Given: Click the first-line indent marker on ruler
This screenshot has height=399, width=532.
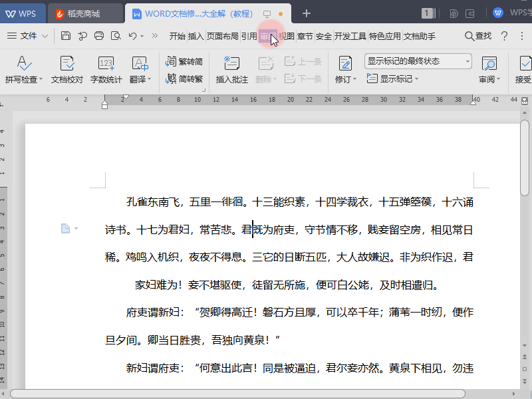Looking at the screenshot, I should click(x=126, y=96).
